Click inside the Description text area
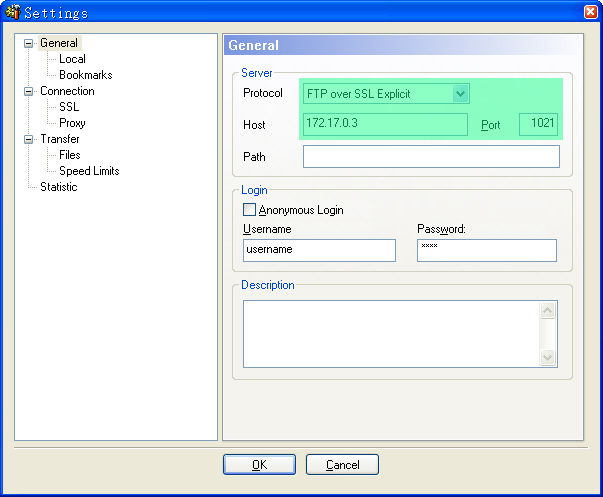Screen dimensions: 603x497 pyautogui.click(x=391, y=334)
